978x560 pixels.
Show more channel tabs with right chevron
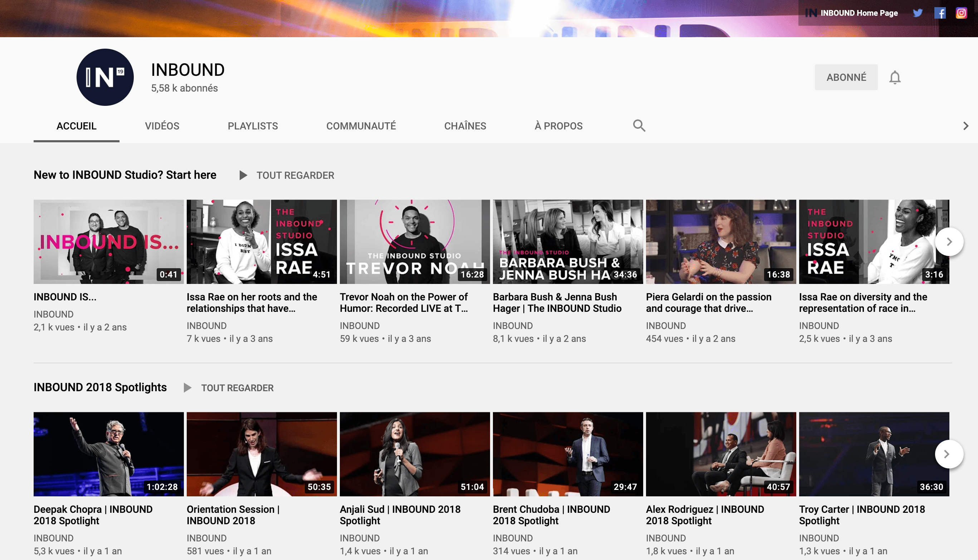[966, 126]
